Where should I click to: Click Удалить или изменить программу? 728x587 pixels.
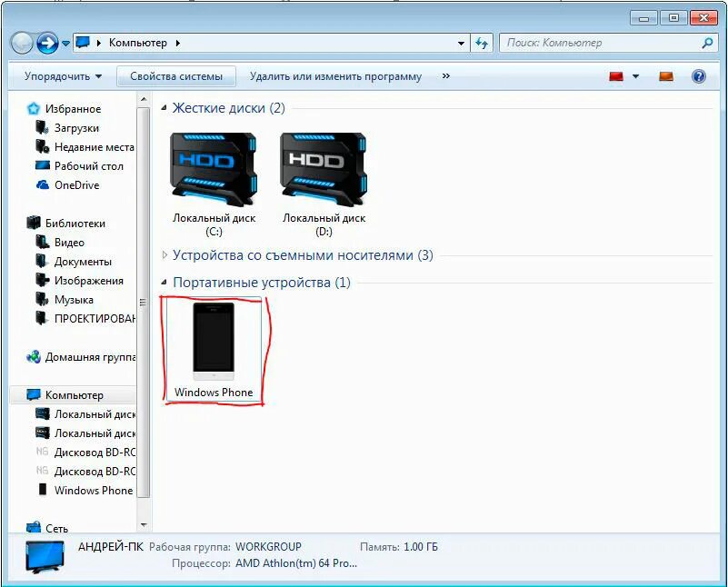click(x=335, y=76)
